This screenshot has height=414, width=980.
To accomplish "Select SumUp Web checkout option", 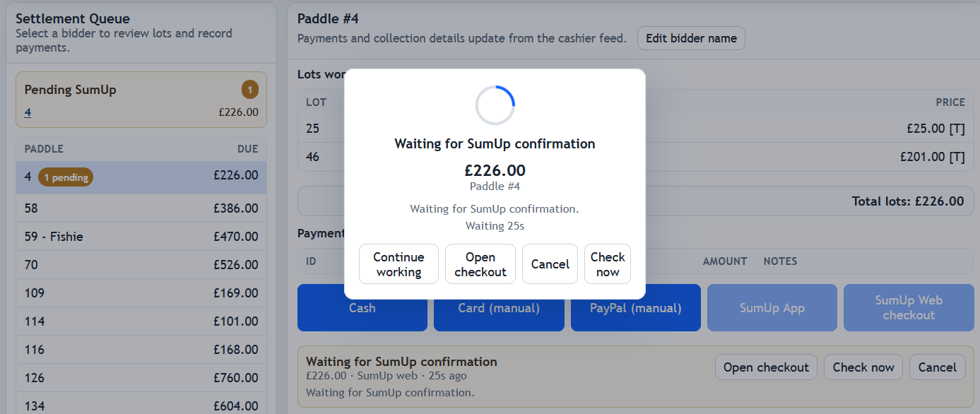I will [909, 308].
